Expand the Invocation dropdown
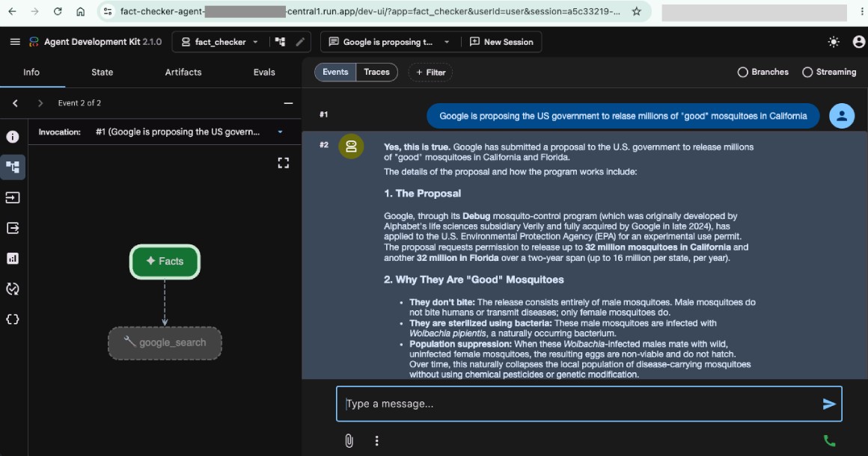This screenshot has height=456, width=868. click(280, 132)
